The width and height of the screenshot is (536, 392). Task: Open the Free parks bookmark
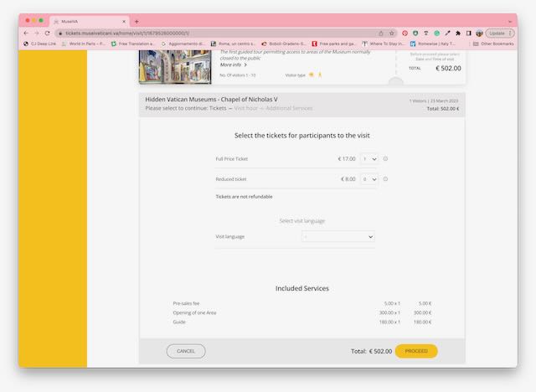[x=334, y=44]
